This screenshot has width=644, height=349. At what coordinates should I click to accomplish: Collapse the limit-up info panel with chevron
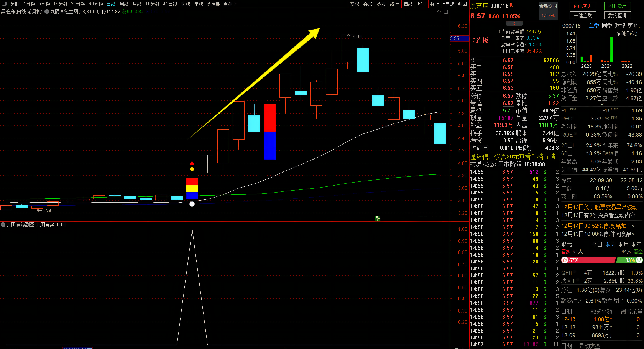[514, 24]
